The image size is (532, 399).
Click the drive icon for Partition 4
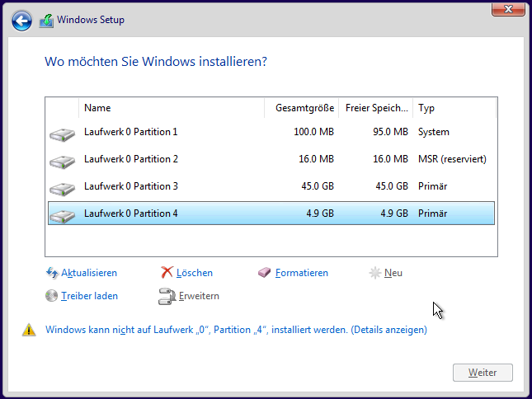(62, 216)
